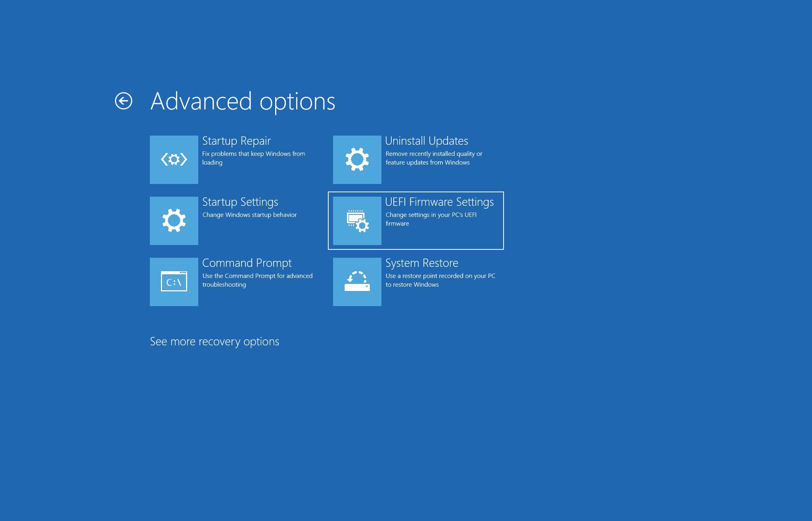The width and height of the screenshot is (812, 521).
Task: Click the Uninstall Updates gear icon
Action: (357, 159)
